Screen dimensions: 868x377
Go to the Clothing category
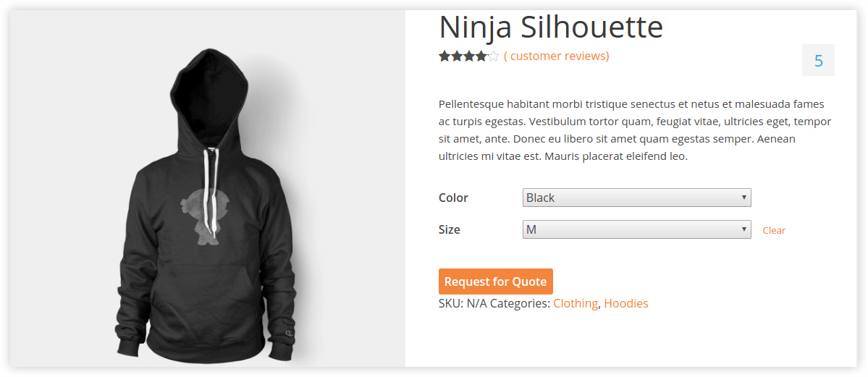[576, 303]
